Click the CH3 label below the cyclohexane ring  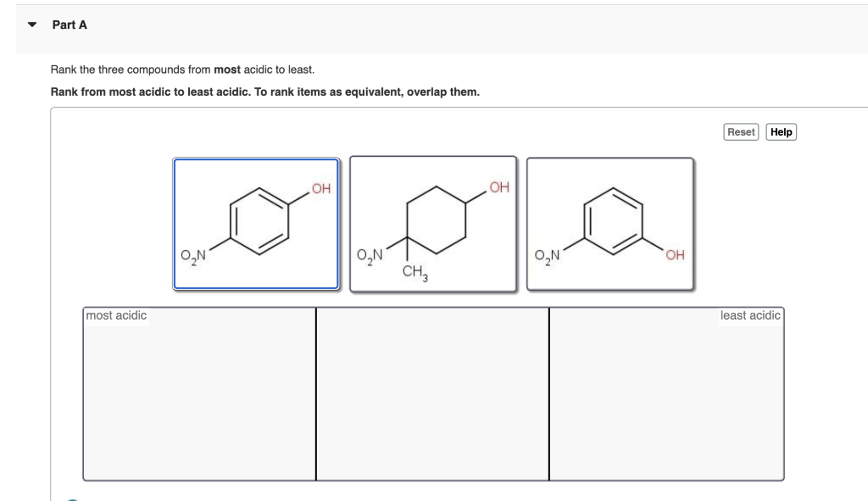click(415, 270)
